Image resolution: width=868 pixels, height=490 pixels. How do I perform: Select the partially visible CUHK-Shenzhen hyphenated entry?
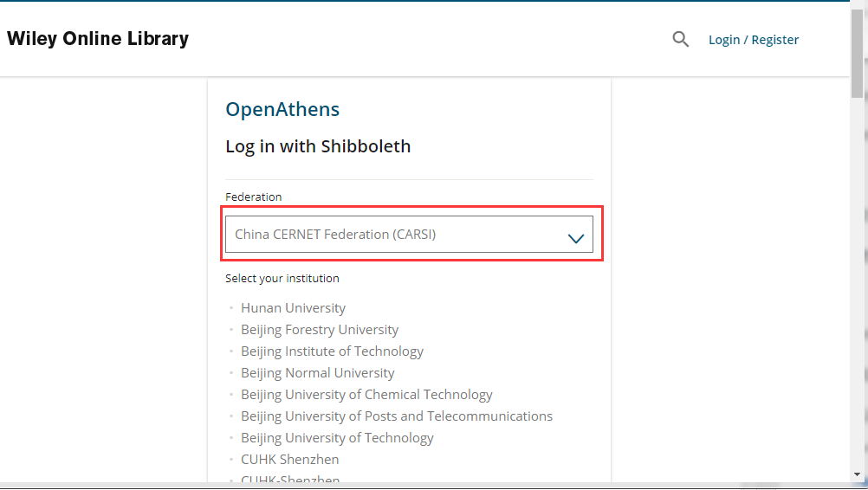[x=290, y=480]
